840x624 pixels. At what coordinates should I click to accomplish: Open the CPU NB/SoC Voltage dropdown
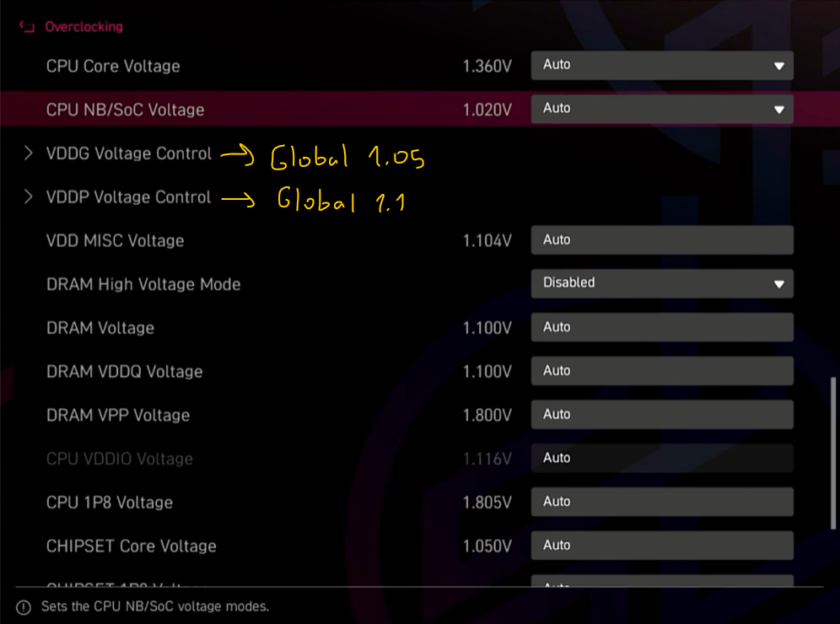(662, 110)
